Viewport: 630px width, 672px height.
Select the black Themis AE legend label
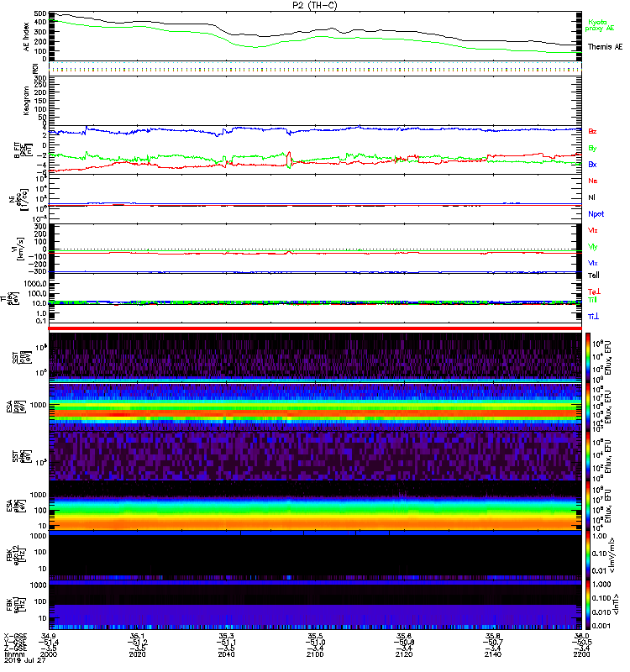pyautogui.click(x=605, y=47)
